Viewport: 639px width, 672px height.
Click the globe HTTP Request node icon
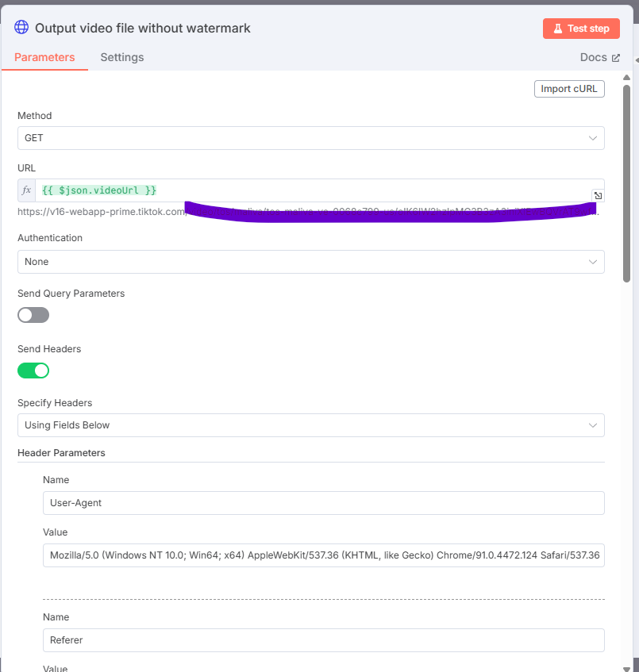coord(21,28)
